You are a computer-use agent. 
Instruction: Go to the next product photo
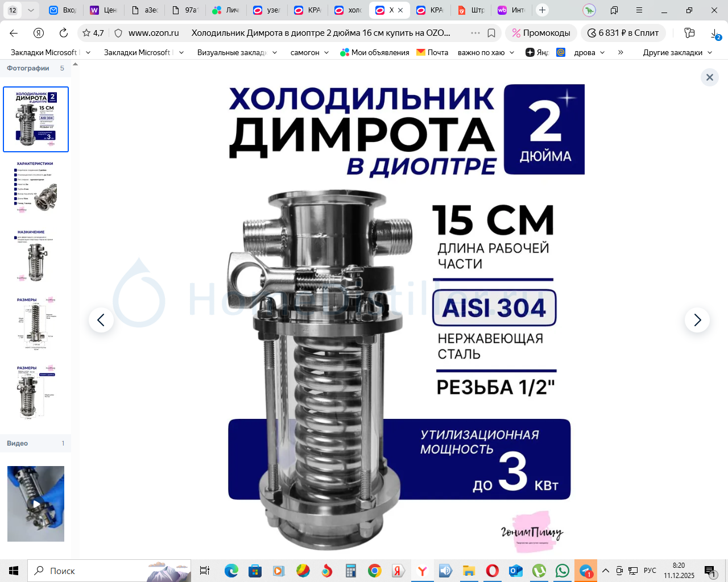(x=697, y=321)
